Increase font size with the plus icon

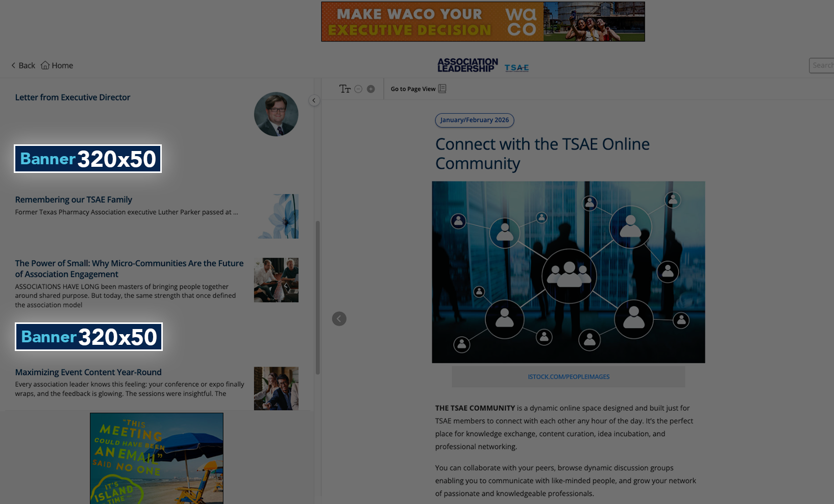371,89
